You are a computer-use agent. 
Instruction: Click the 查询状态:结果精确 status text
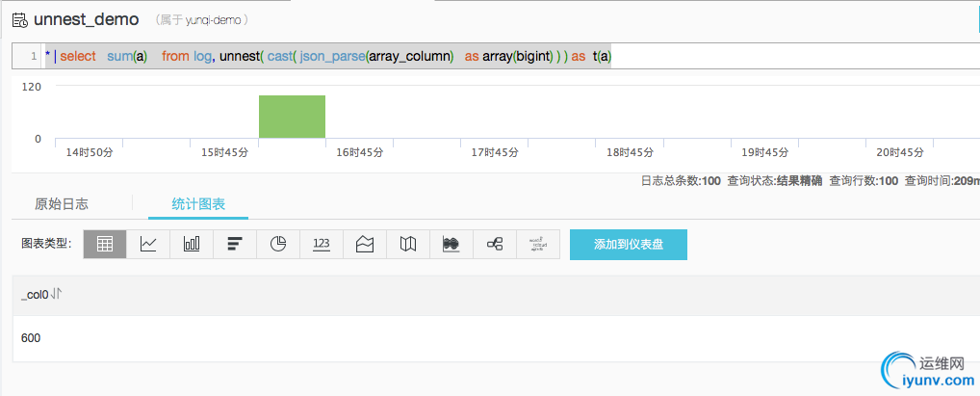pyautogui.click(x=775, y=181)
